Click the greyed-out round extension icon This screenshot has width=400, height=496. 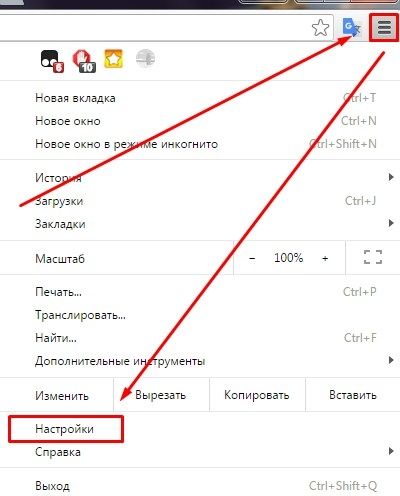coord(145,59)
